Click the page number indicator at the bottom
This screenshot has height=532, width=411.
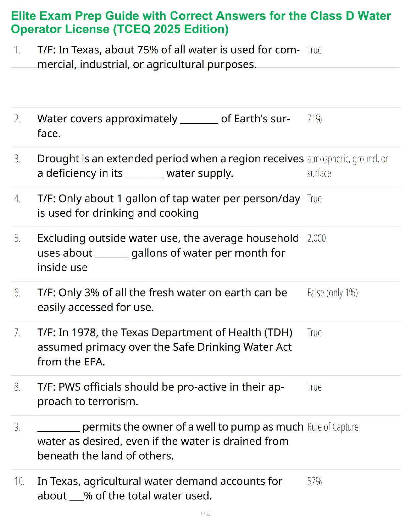pos(205,514)
